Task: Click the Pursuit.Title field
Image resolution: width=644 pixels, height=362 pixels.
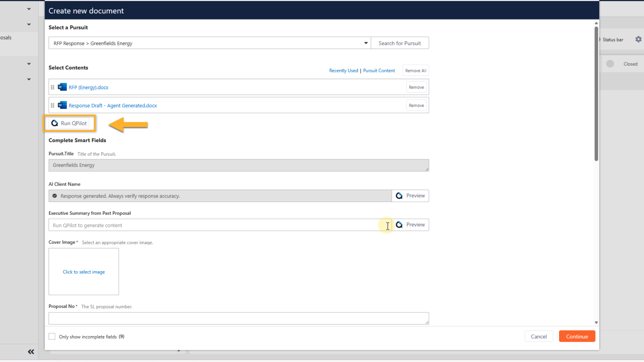Action: coord(239,165)
